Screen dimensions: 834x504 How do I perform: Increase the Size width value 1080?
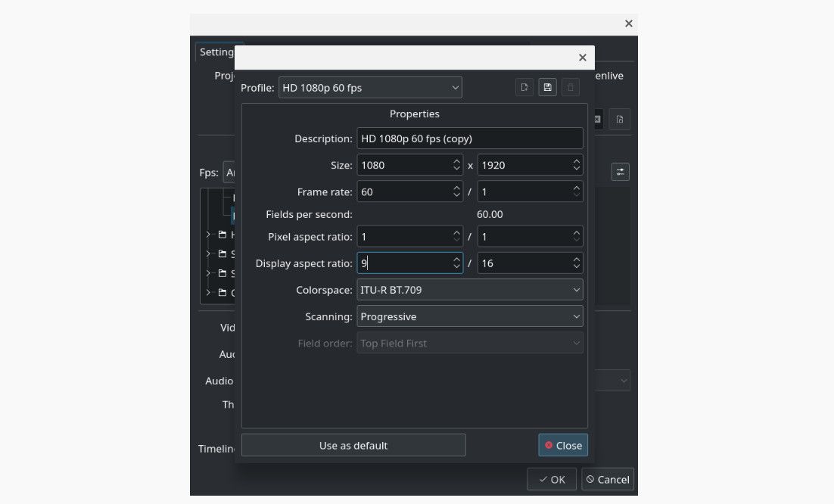[456, 160]
